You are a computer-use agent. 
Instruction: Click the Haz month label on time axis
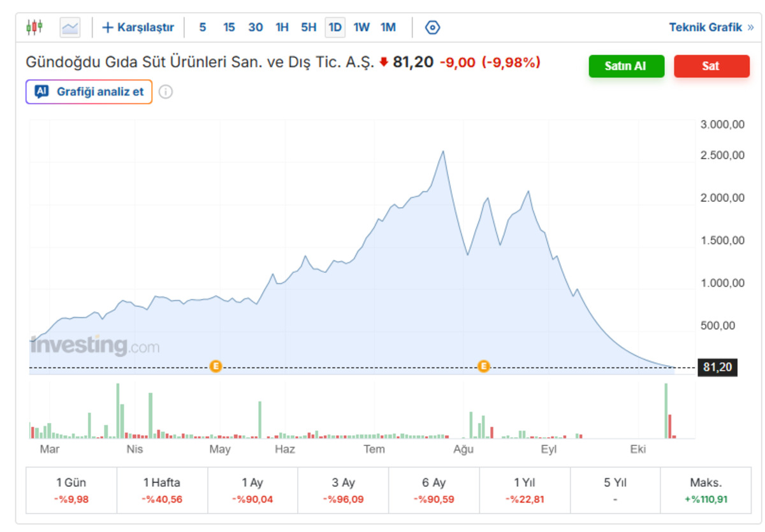(285, 449)
